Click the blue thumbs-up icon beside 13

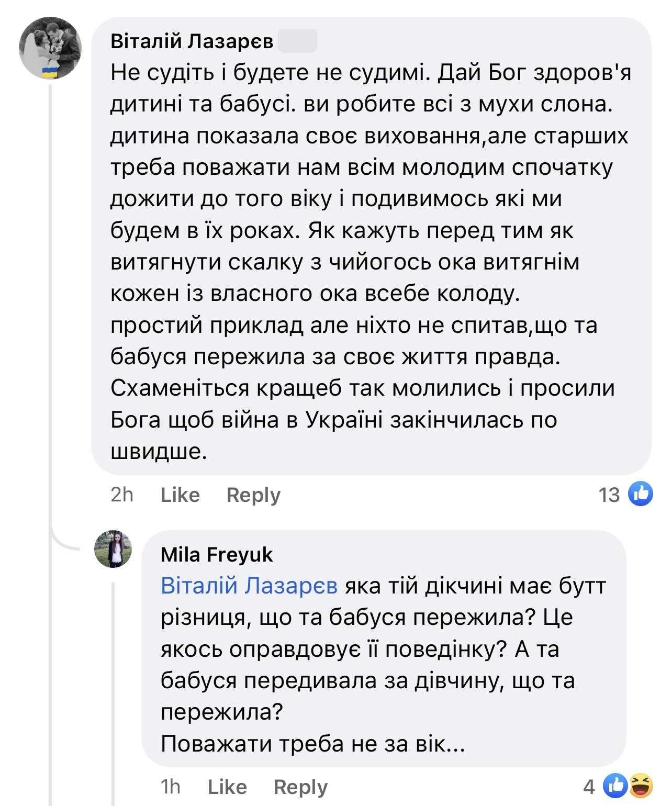pyautogui.click(x=641, y=494)
